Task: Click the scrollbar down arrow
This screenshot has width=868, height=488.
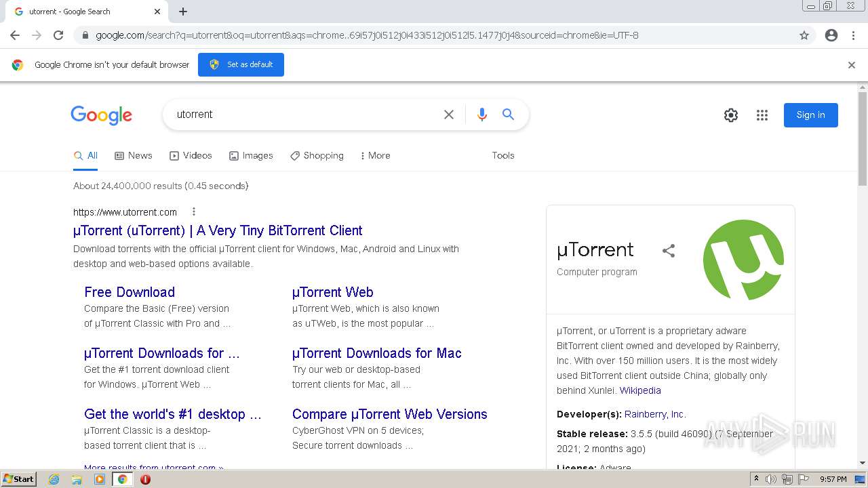Action: coord(863,464)
